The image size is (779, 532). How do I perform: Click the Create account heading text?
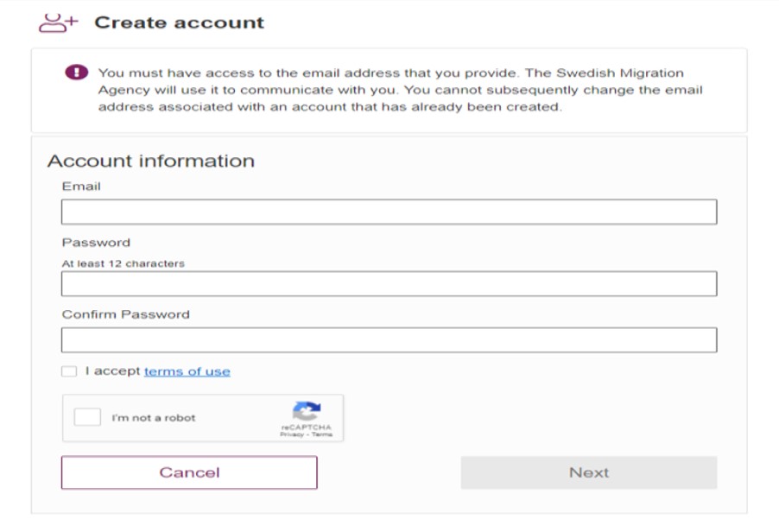click(x=179, y=23)
